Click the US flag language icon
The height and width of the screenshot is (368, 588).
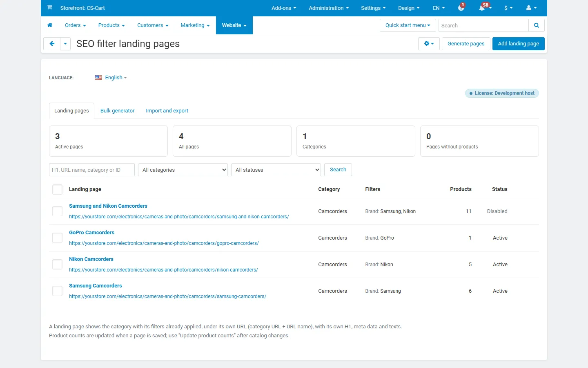click(x=98, y=78)
